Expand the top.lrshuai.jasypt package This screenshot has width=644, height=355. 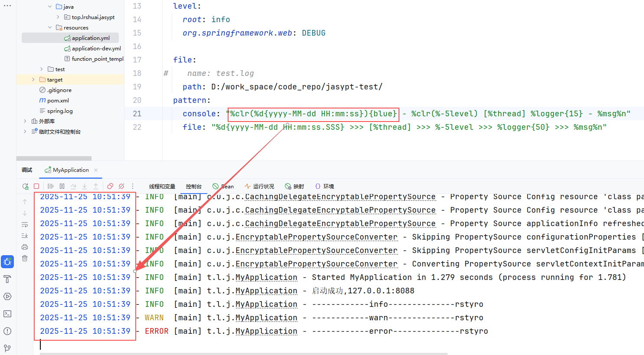[58, 17]
